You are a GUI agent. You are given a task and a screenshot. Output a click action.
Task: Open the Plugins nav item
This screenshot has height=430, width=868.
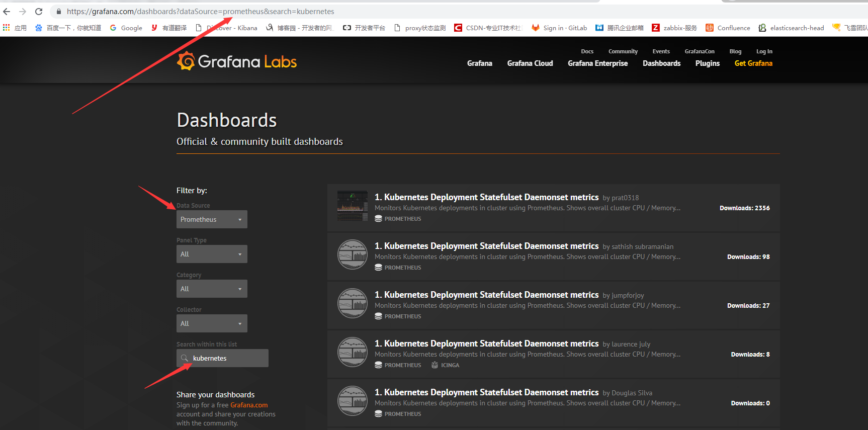coord(708,63)
